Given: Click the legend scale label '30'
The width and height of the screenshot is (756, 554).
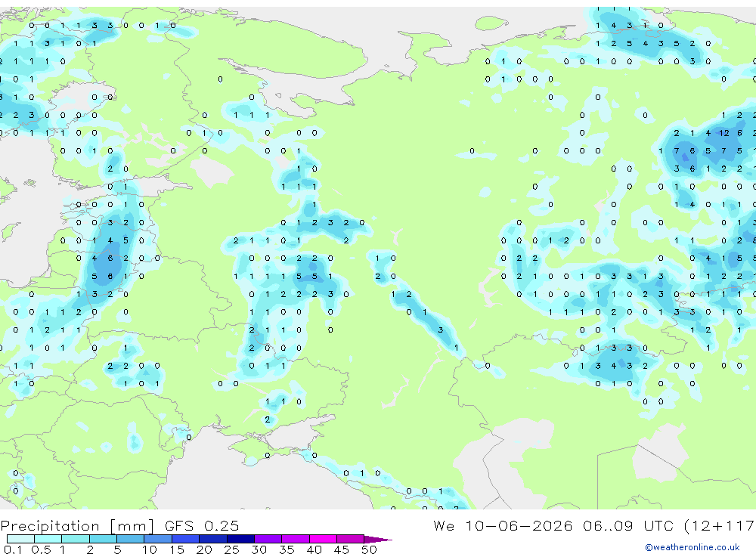Looking at the screenshot, I should pyautogui.click(x=259, y=549).
